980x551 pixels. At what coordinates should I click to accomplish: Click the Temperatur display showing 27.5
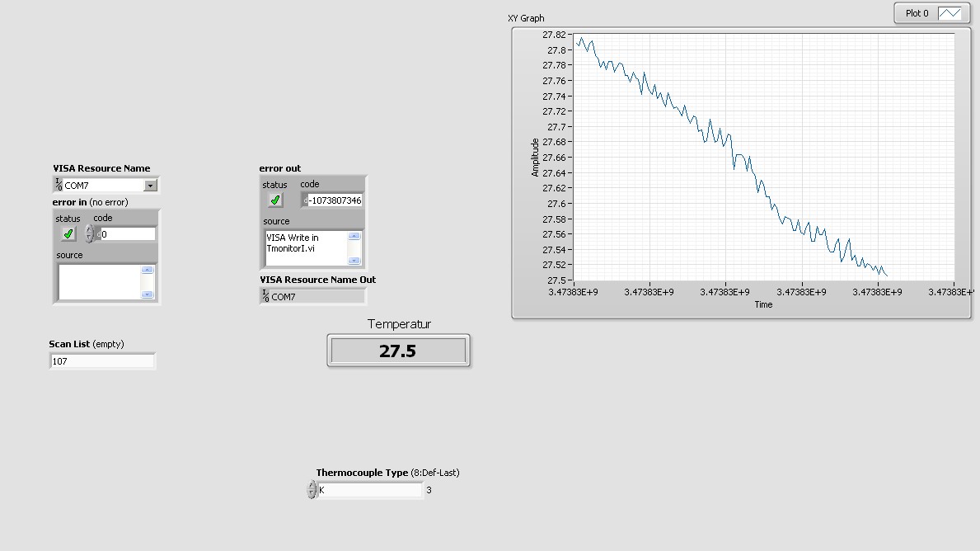click(x=398, y=351)
